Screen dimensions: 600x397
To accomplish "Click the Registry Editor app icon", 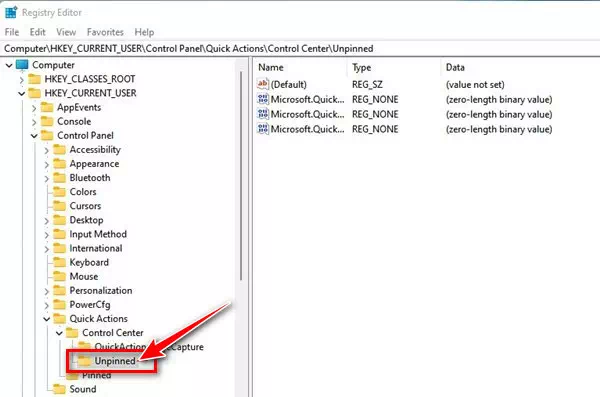I will click(11, 12).
